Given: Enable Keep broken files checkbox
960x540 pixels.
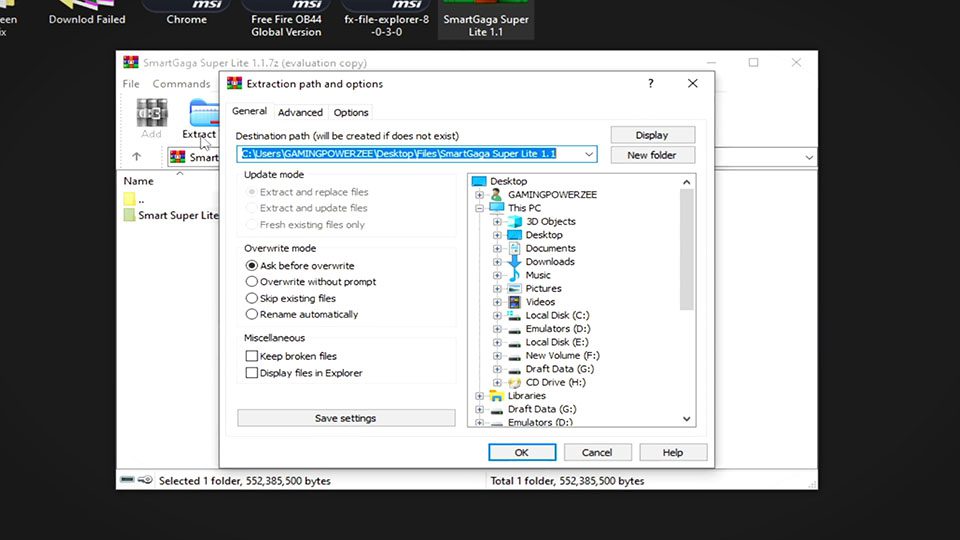Looking at the screenshot, I should pos(252,356).
